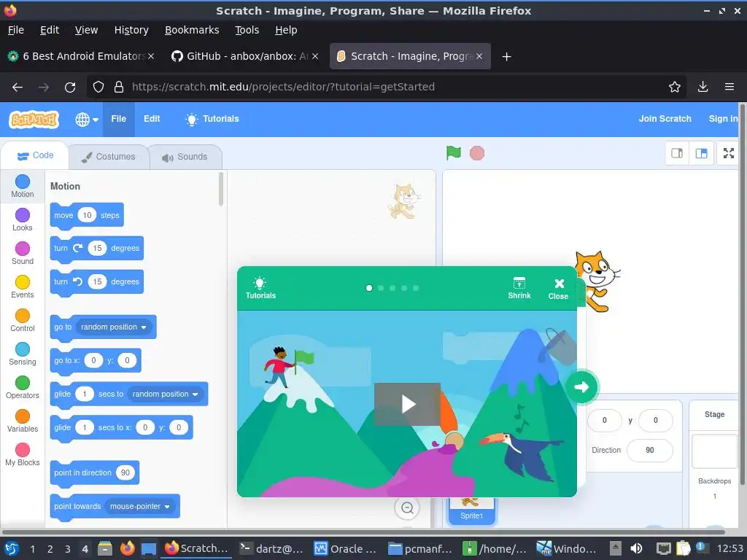Open the Tutorials list in tutorial card

[x=260, y=288]
